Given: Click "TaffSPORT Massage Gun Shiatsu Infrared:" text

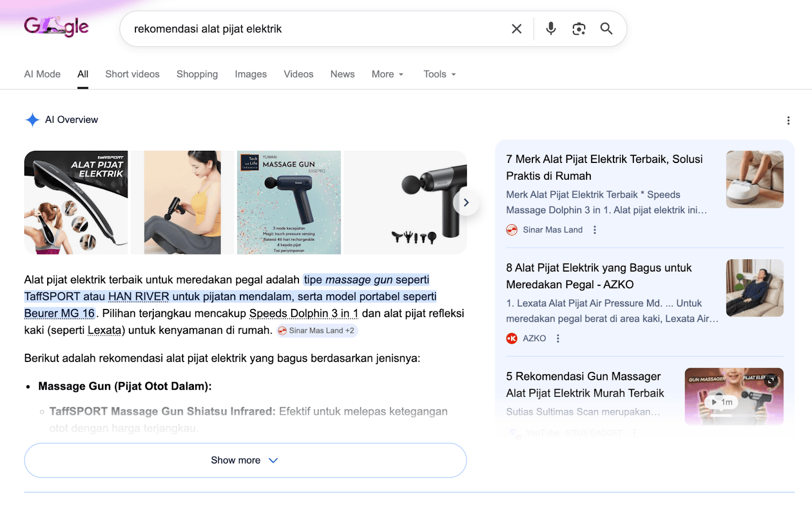Looking at the screenshot, I should [162, 411].
